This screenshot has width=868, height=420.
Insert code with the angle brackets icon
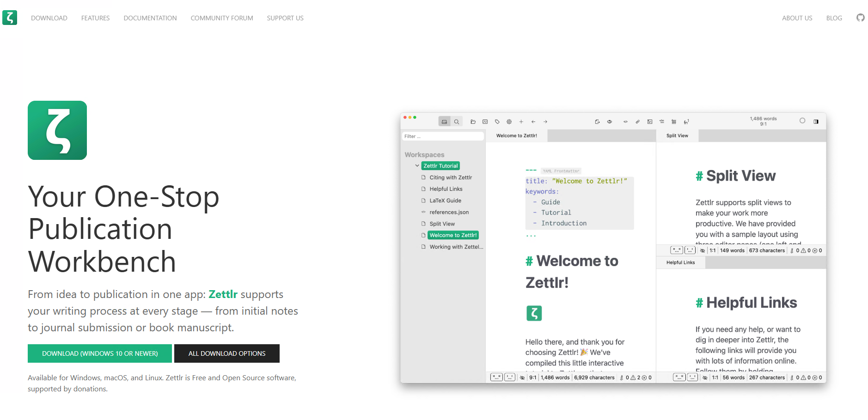point(625,122)
